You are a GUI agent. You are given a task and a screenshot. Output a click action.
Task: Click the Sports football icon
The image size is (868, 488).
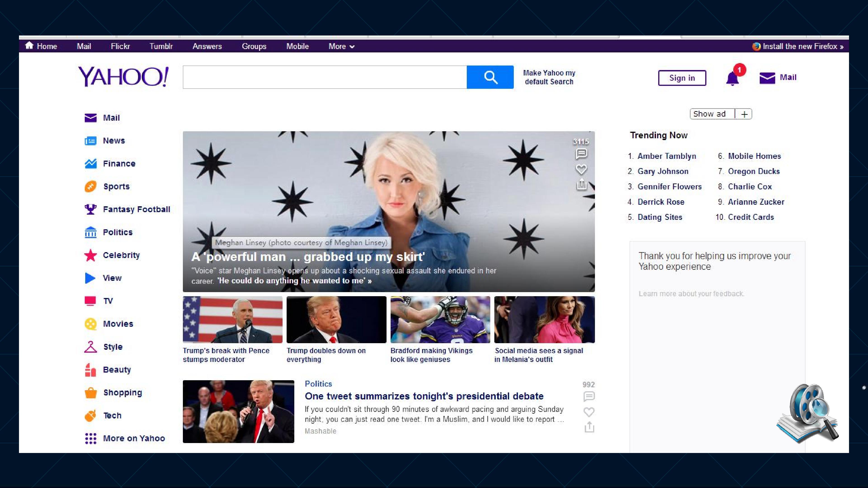[x=90, y=186]
